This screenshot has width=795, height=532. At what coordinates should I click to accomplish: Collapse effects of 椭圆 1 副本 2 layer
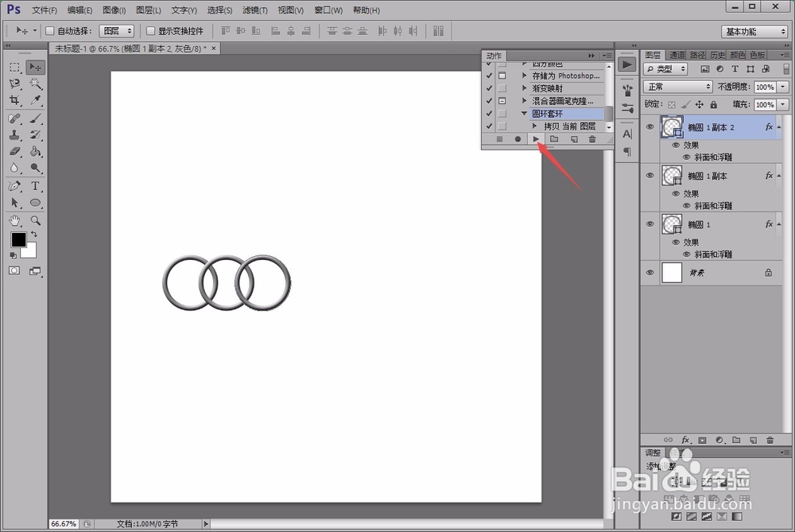779,126
